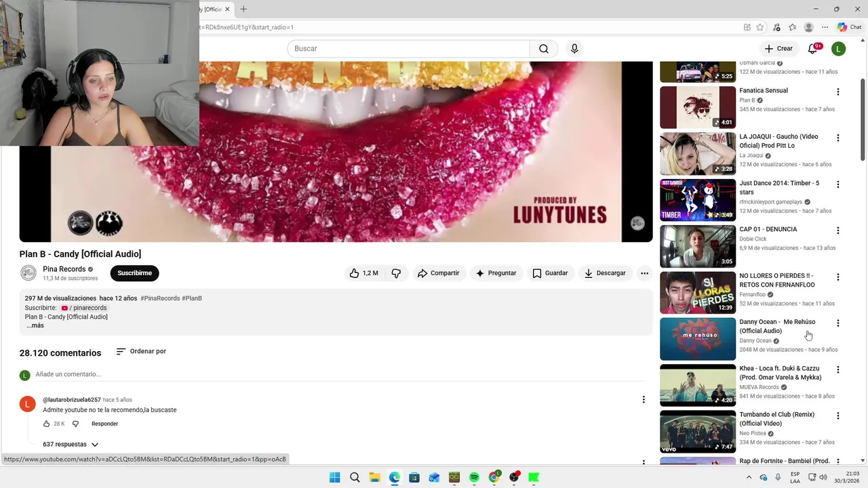Image resolution: width=868 pixels, height=488 pixels.
Task: Close the current YouTube tab
Action: pyautogui.click(x=228, y=9)
